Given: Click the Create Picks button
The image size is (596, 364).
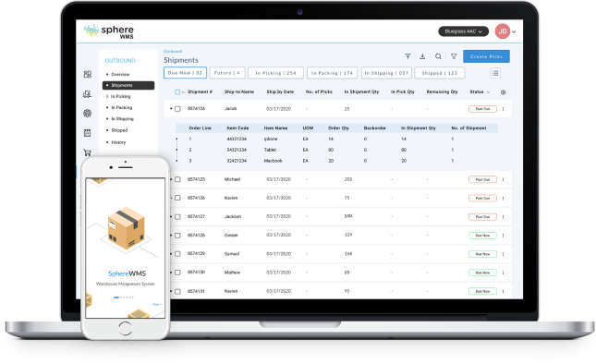Looking at the screenshot, I should pos(486,56).
